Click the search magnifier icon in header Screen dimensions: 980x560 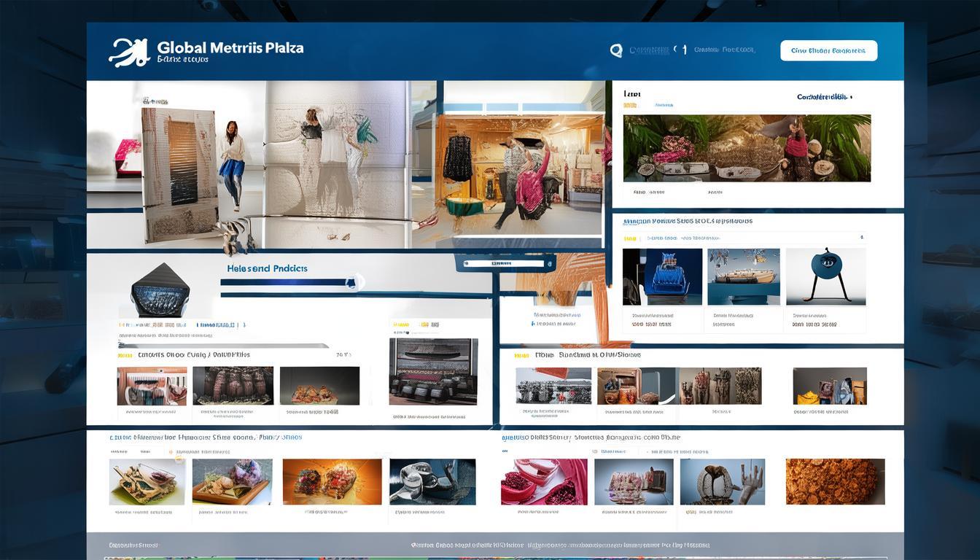point(616,50)
